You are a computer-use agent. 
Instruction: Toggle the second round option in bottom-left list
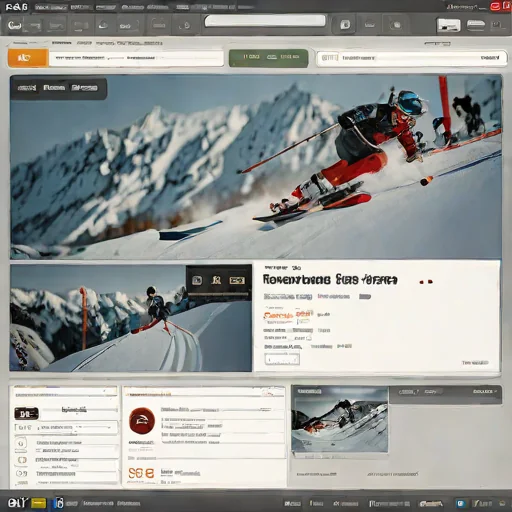pyautogui.click(x=21, y=460)
